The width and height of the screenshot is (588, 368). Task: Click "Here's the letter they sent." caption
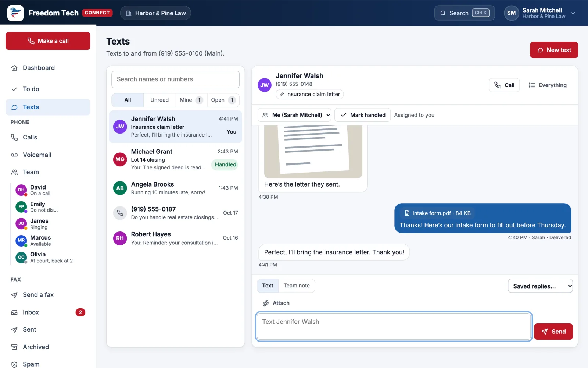coord(302,184)
